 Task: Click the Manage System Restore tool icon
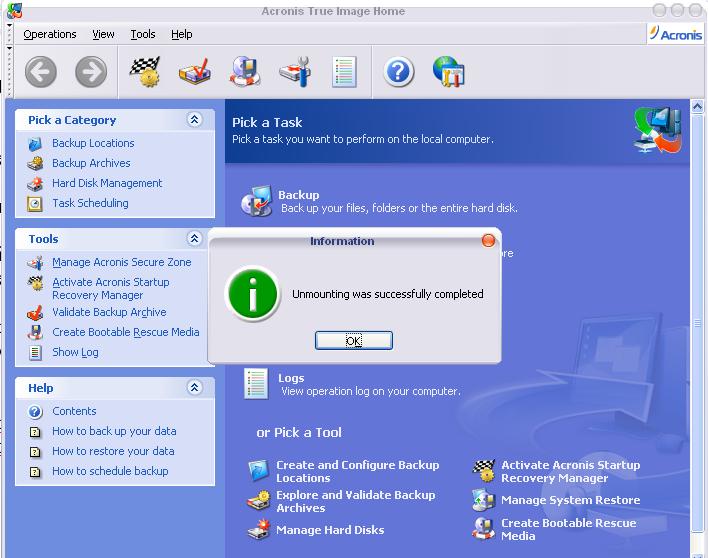484,500
